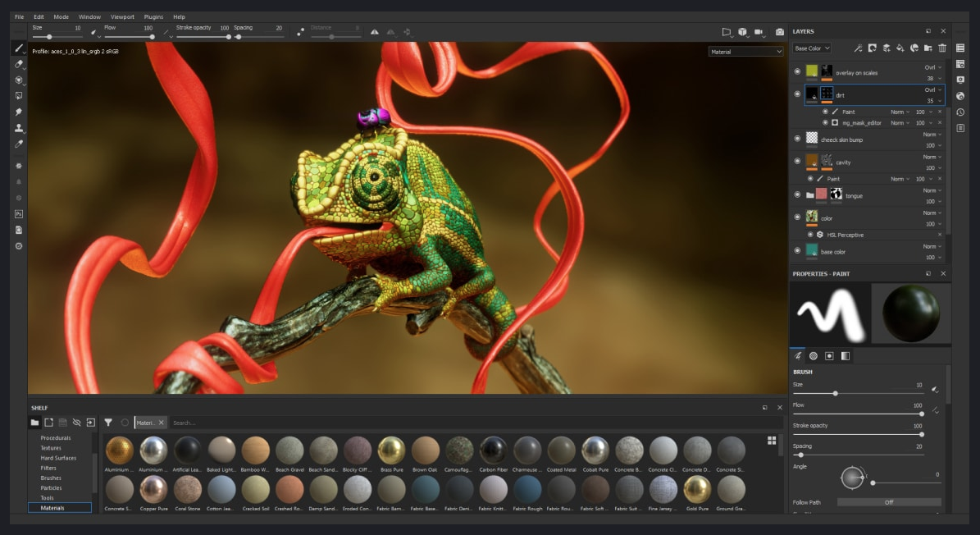Image resolution: width=980 pixels, height=535 pixels.
Task: Open blend mode dropdown for dirt layer
Action: click(x=932, y=89)
